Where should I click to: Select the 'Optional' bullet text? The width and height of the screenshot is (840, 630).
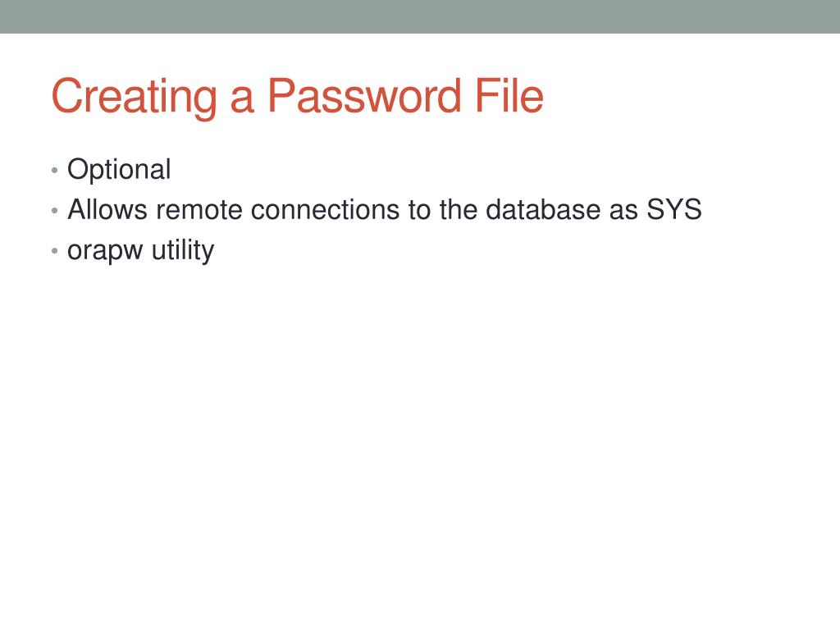pyautogui.click(x=119, y=171)
